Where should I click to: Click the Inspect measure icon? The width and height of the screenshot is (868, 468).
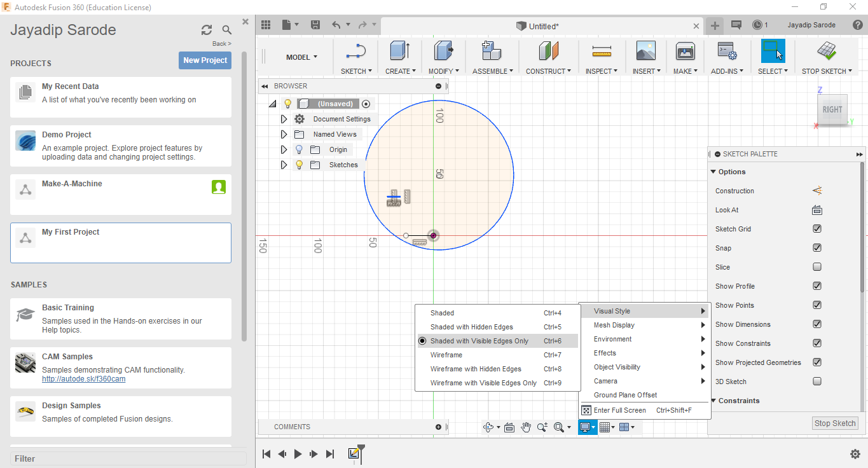coord(600,51)
